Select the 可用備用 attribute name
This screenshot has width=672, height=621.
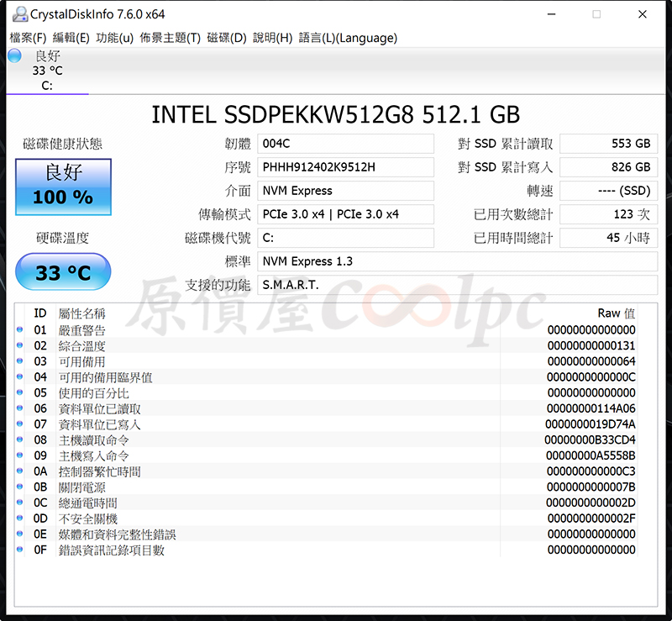[81, 361]
